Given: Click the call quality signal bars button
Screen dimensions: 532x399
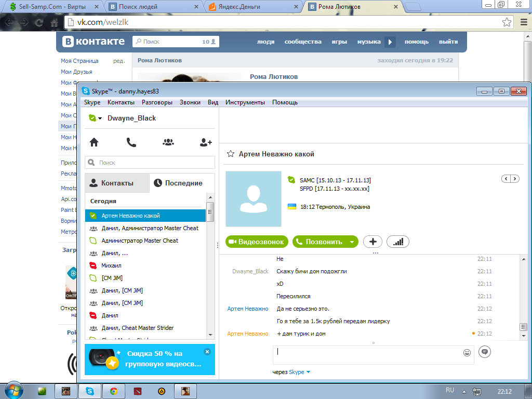Looking at the screenshot, I should pos(397,242).
